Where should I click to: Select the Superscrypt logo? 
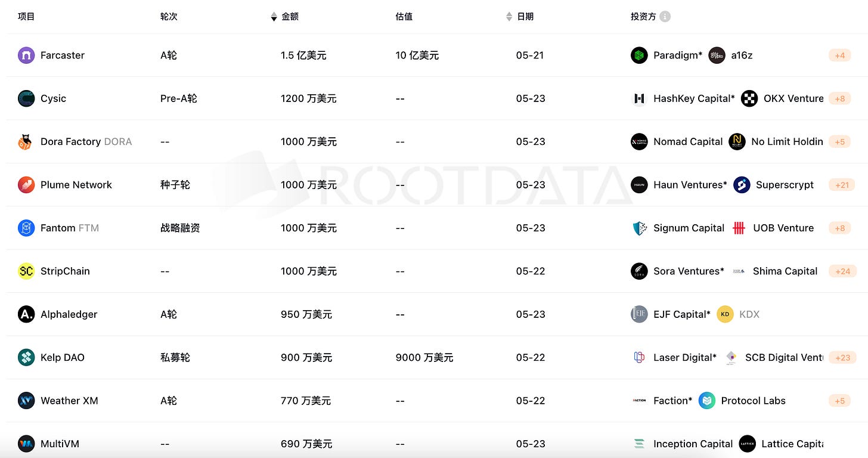(x=742, y=185)
